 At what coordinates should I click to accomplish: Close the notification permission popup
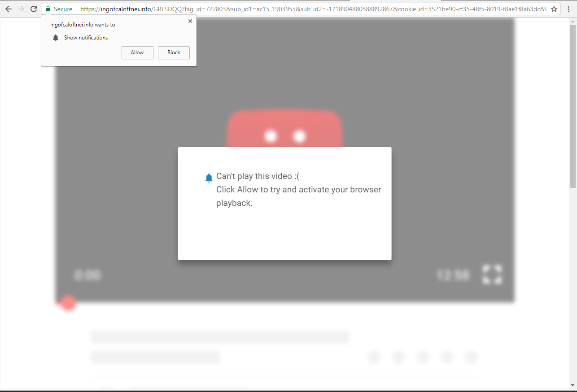coord(190,21)
